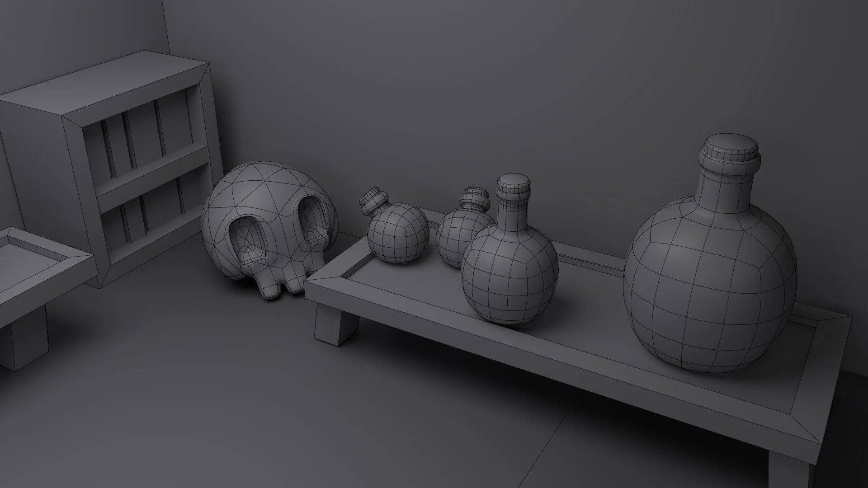Select the small tilted potion nearest the skull
The image size is (868, 488).
click(x=398, y=233)
